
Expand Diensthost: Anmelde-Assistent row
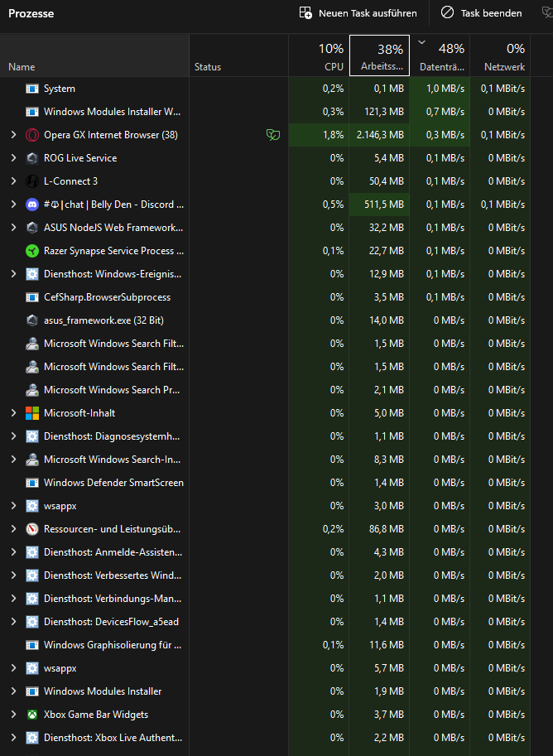[13, 552]
